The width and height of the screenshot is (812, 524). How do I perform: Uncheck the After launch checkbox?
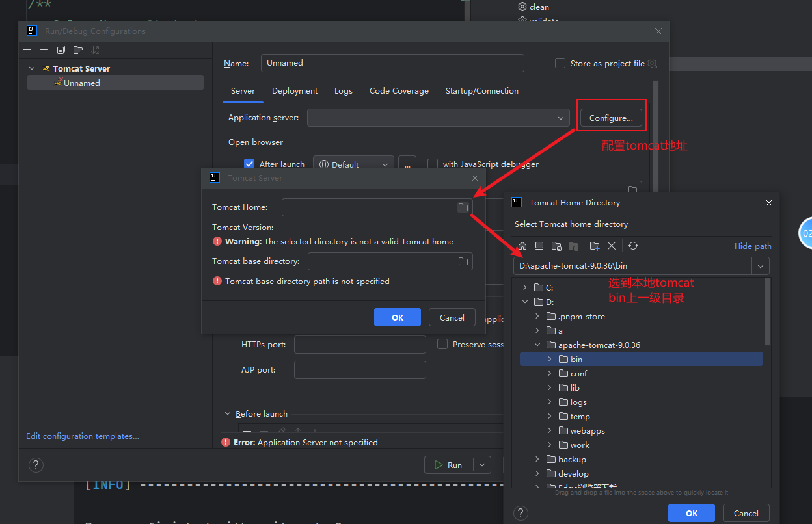249,164
